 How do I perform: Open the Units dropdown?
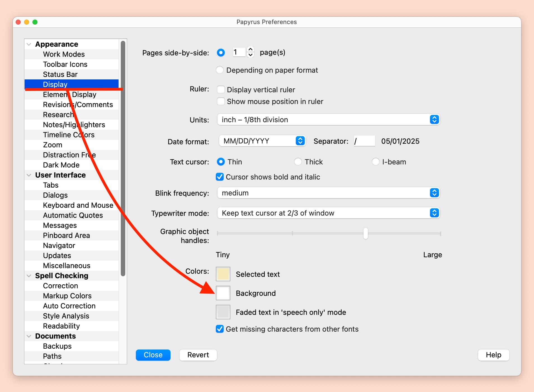click(x=329, y=120)
